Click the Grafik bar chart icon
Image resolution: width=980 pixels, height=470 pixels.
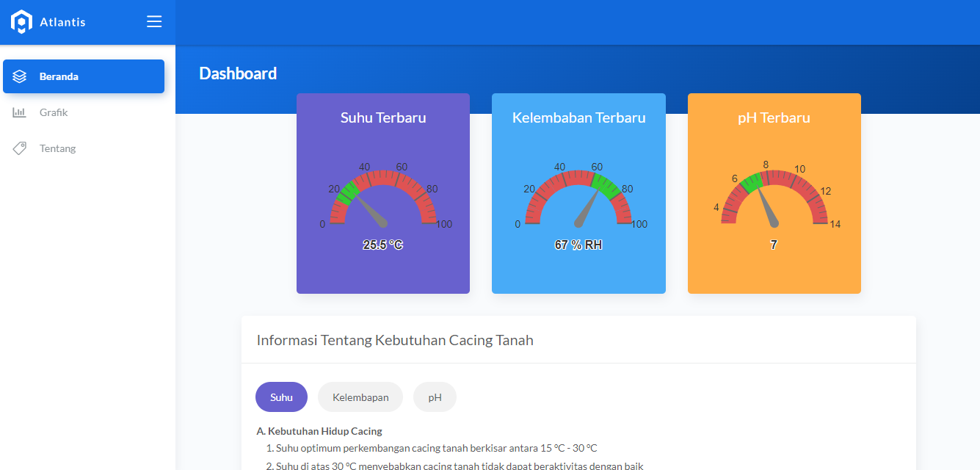click(19, 112)
